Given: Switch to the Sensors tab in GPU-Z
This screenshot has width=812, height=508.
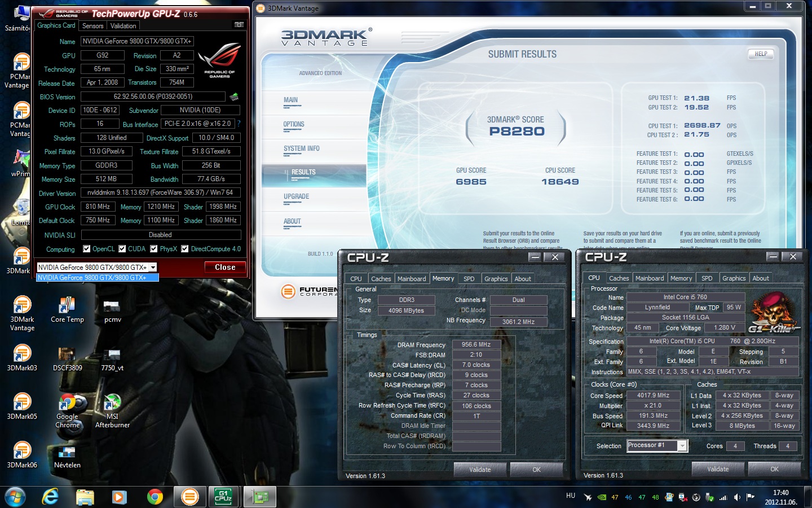Looking at the screenshot, I should pos(92,26).
